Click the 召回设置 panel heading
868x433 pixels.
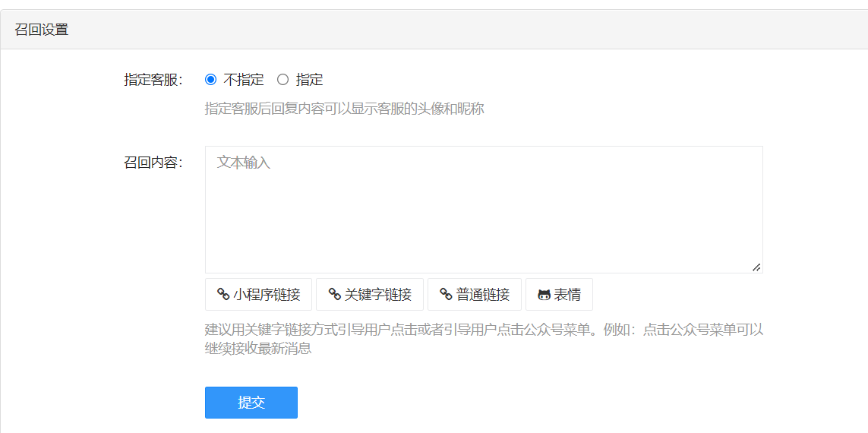tap(42, 30)
